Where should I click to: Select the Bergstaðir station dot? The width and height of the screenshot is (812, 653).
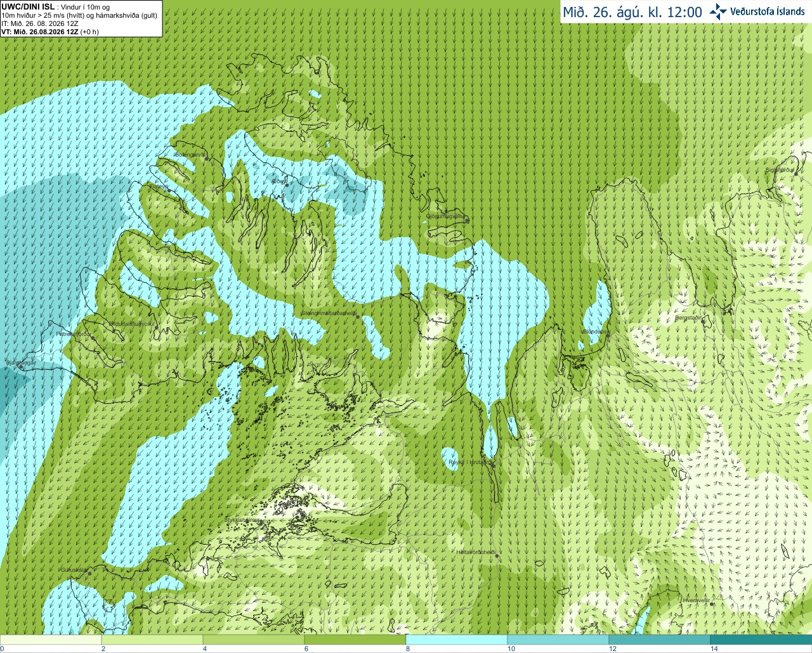703,321
